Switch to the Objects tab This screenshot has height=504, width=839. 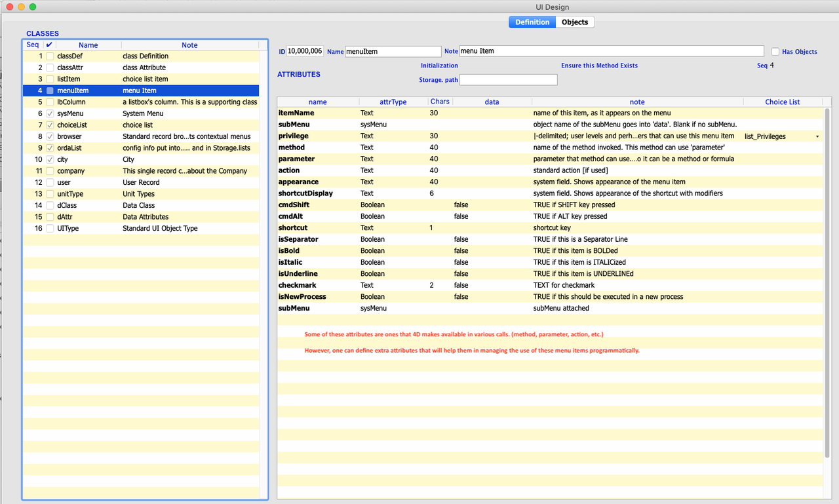click(x=574, y=22)
